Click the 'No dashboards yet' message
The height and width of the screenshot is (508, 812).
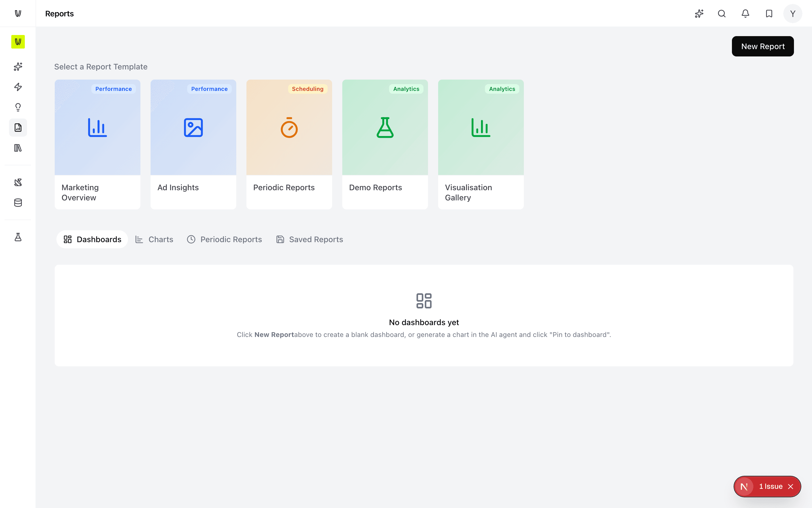(424, 322)
